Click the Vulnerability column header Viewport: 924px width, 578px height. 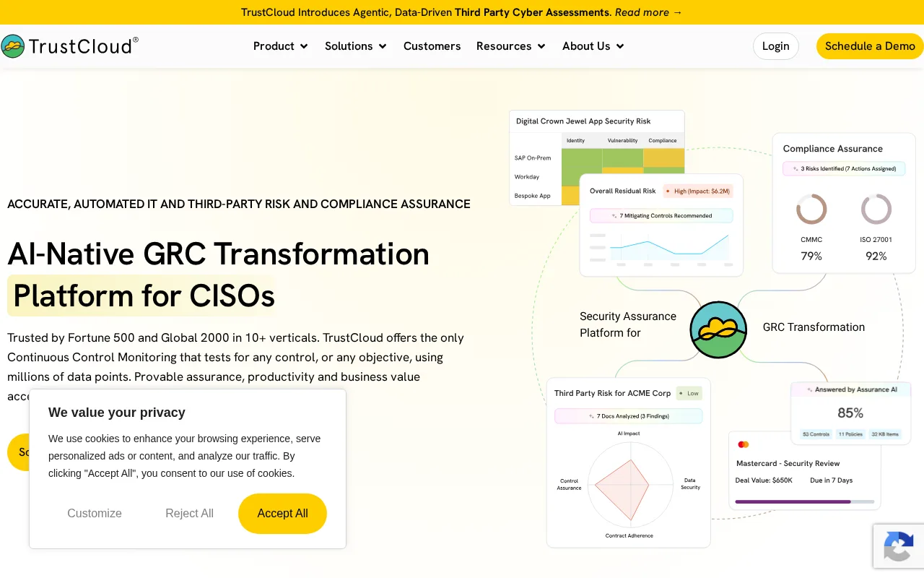click(x=623, y=140)
